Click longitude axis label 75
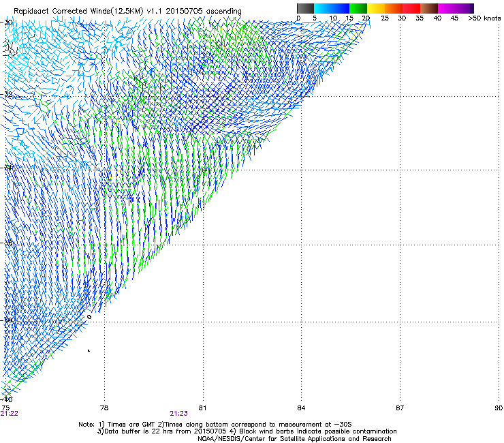The image size is (504, 443). [5, 408]
